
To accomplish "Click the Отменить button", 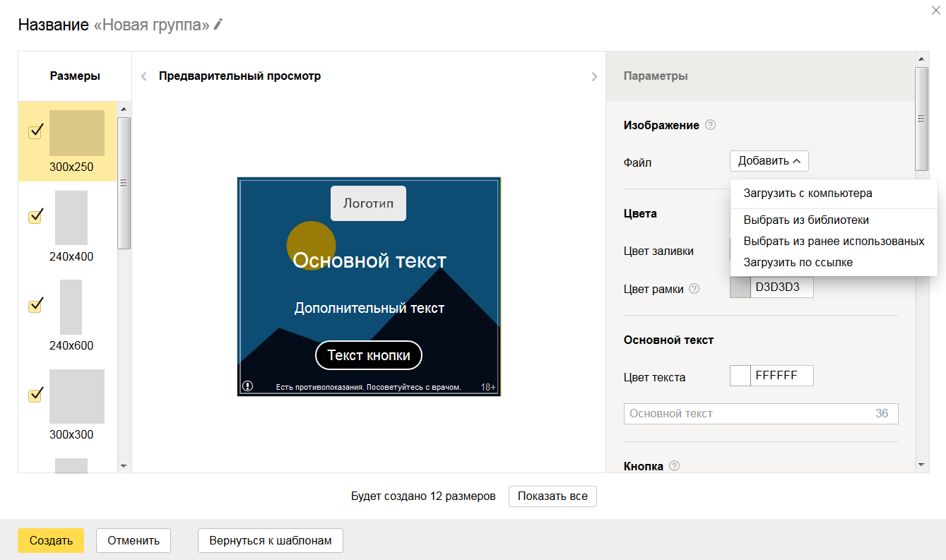I will pyautogui.click(x=134, y=541).
